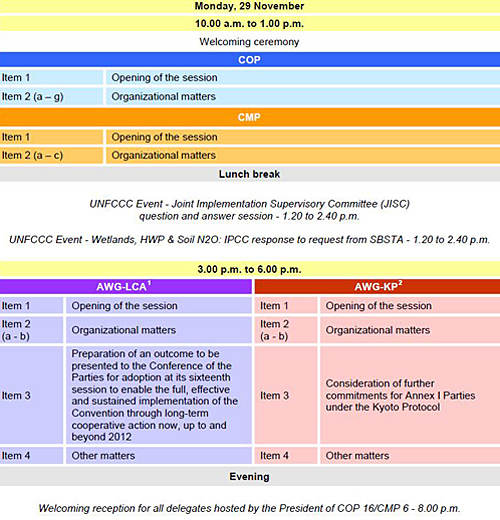This screenshot has height=520, width=500.
Task: Click the Lunch break bar
Action: 250,174
